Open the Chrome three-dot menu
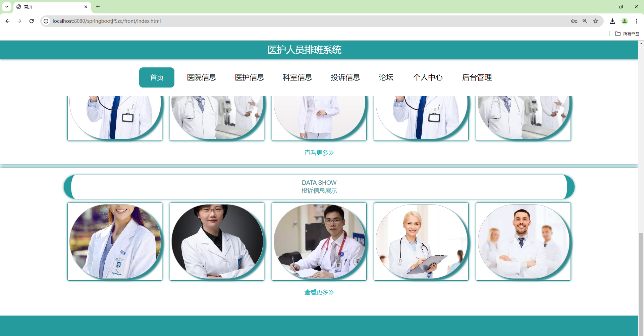 (x=637, y=21)
